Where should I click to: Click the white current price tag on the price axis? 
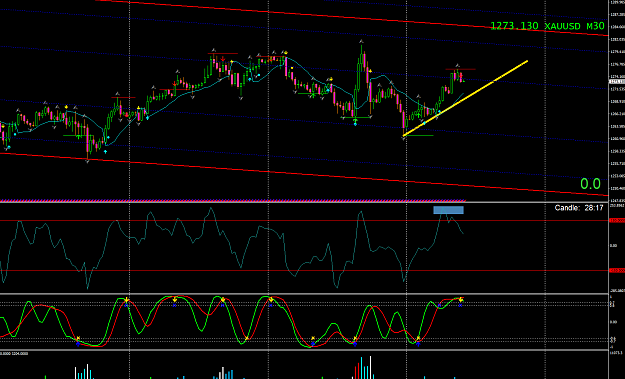tap(617, 82)
